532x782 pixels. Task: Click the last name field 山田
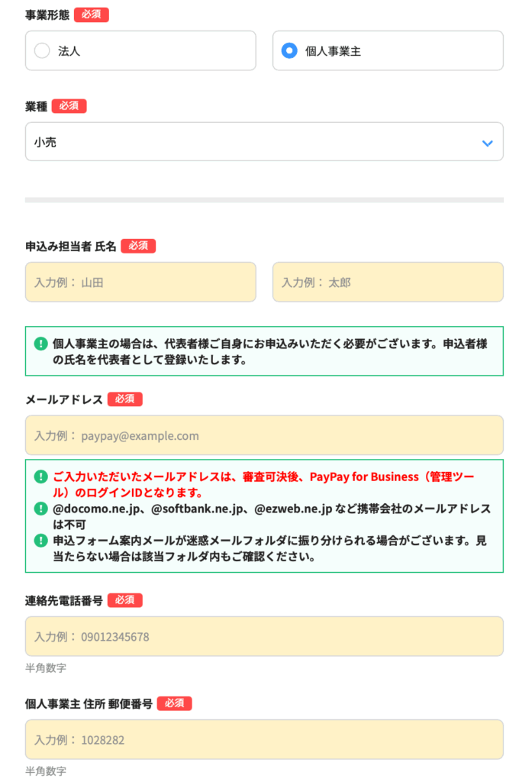click(x=140, y=283)
